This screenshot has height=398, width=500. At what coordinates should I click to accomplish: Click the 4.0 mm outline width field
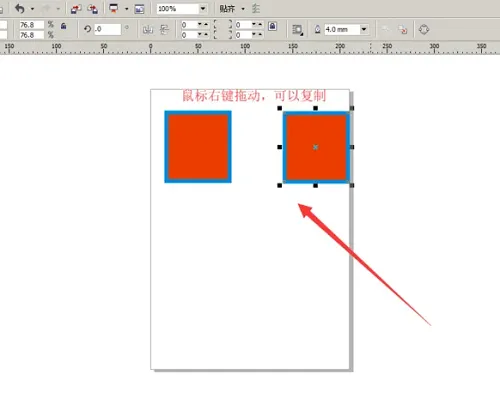[x=342, y=29]
